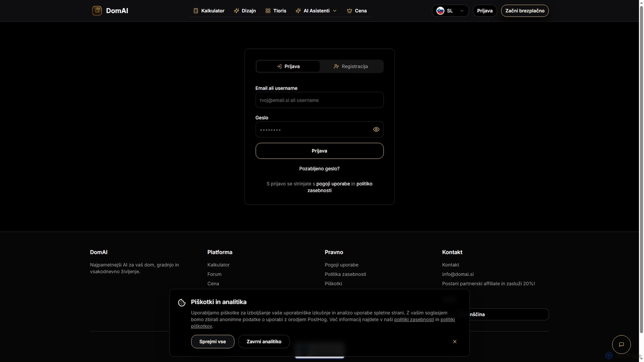Open the Tloris nav item
This screenshot has width=644, height=362.
click(x=276, y=11)
